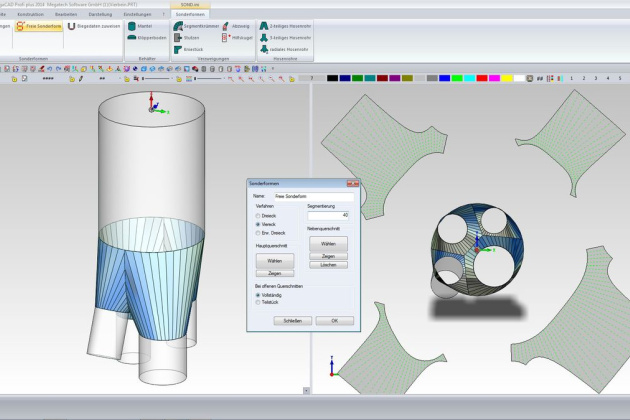The width and height of the screenshot is (630, 420).
Task: Click the Schließen button
Action: coord(292,321)
